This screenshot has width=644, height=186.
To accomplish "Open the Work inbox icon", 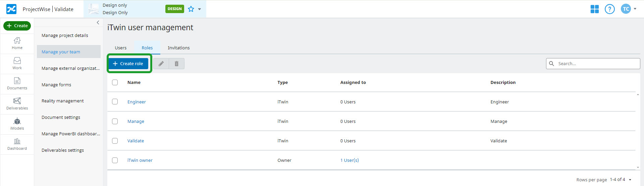I will (17, 63).
